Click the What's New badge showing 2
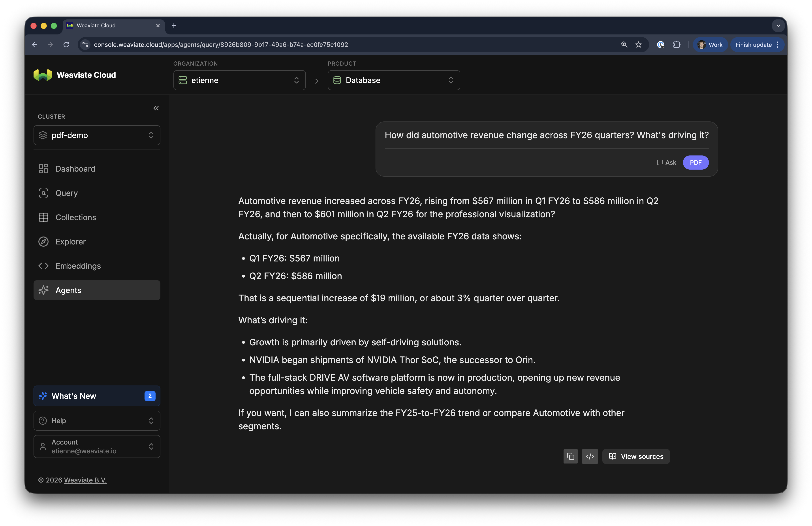Screen dimensions: 812x526 coord(150,396)
